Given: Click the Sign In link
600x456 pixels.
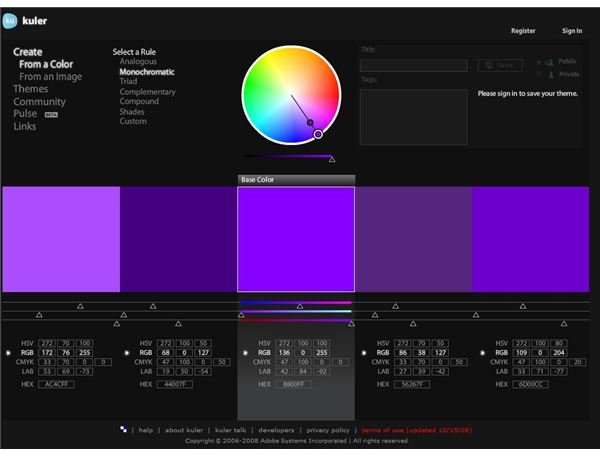Looking at the screenshot, I should tap(572, 31).
